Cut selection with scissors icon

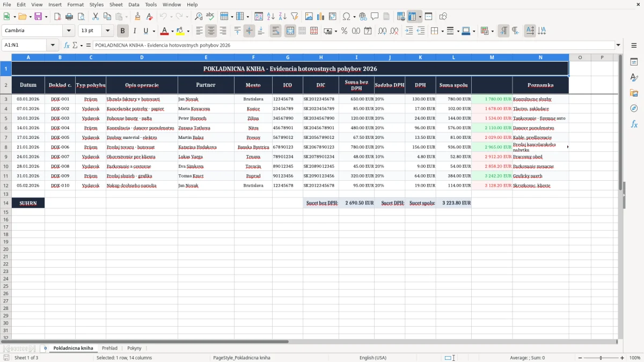[95, 17]
